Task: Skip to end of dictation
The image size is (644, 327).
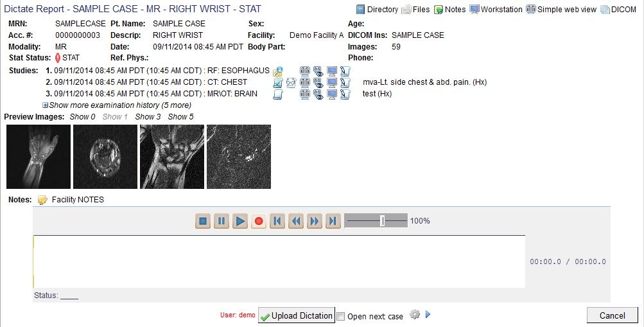Action: (x=333, y=221)
